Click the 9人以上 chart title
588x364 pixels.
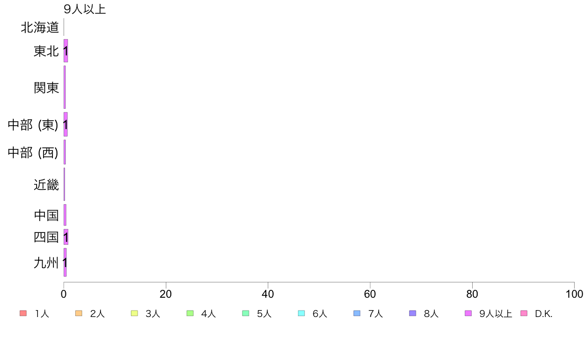[85, 9]
